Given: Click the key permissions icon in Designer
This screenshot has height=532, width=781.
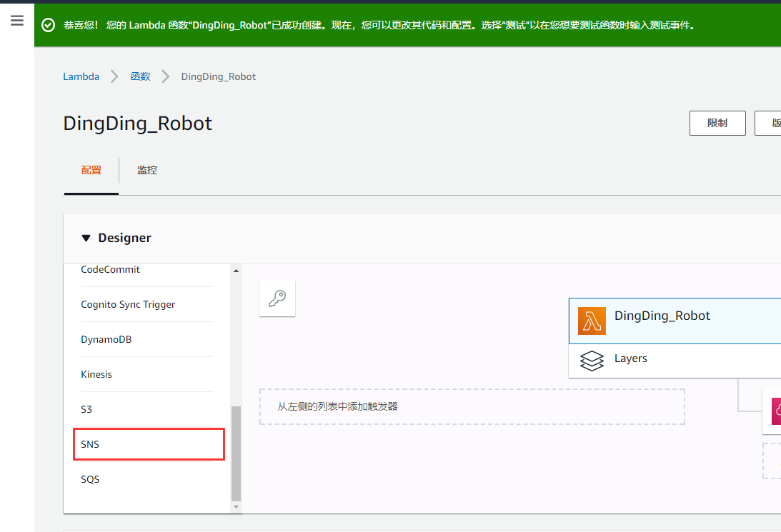Looking at the screenshot, I should [x=277, y=298].
